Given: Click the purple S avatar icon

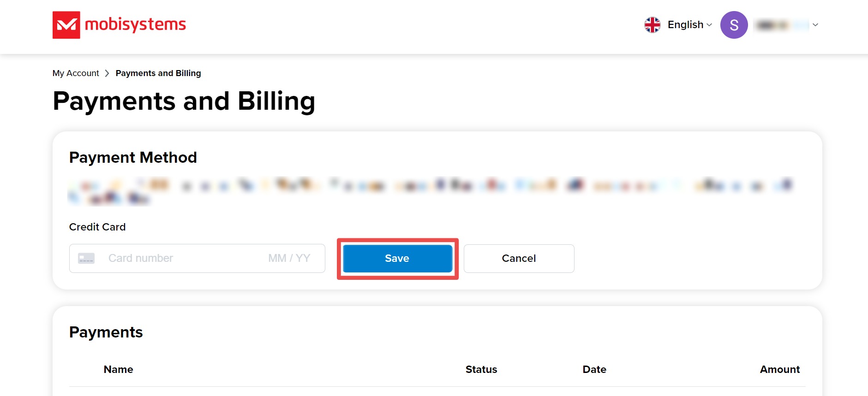Looking at the screenshot, I should click(x=734, y=25).
